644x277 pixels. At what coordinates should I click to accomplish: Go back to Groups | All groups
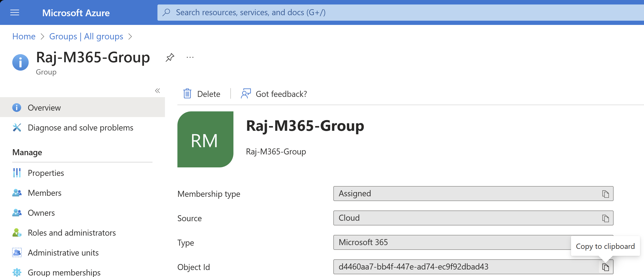point(86,36)
